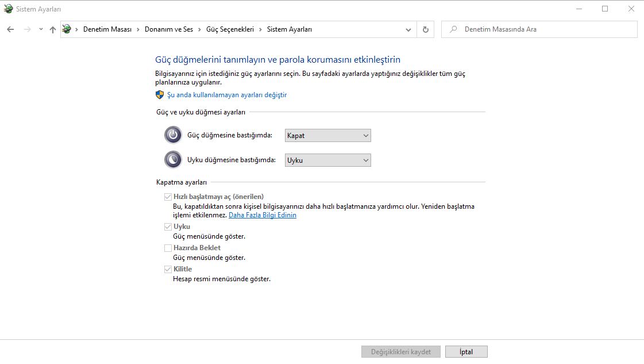Click the Sistem Ayarları title bar icon

click(x=8, y=9)
